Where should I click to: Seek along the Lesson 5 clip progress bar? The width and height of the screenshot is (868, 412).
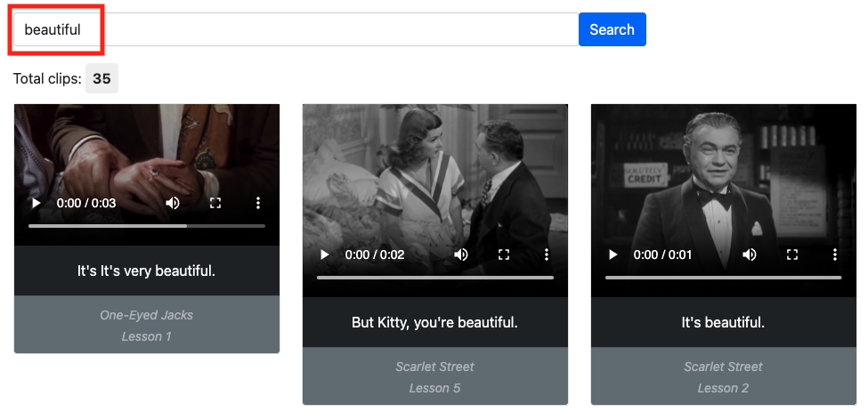tap(435, 277)
